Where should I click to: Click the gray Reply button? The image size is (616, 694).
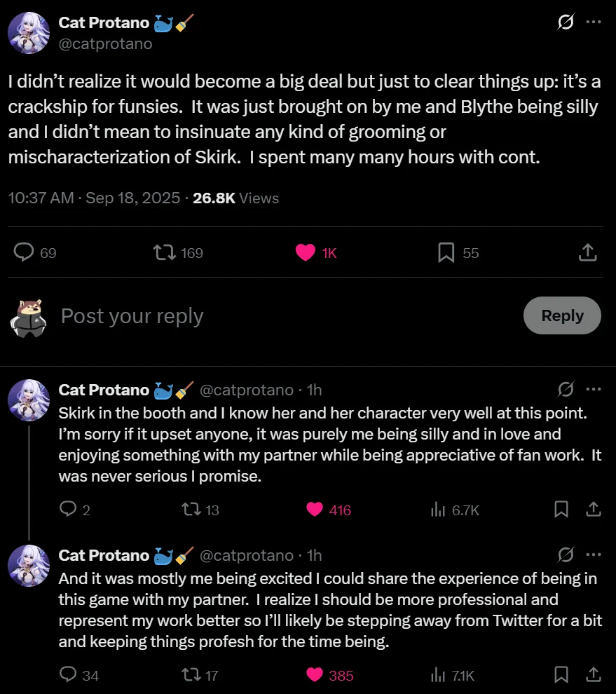tap(562, 315)
